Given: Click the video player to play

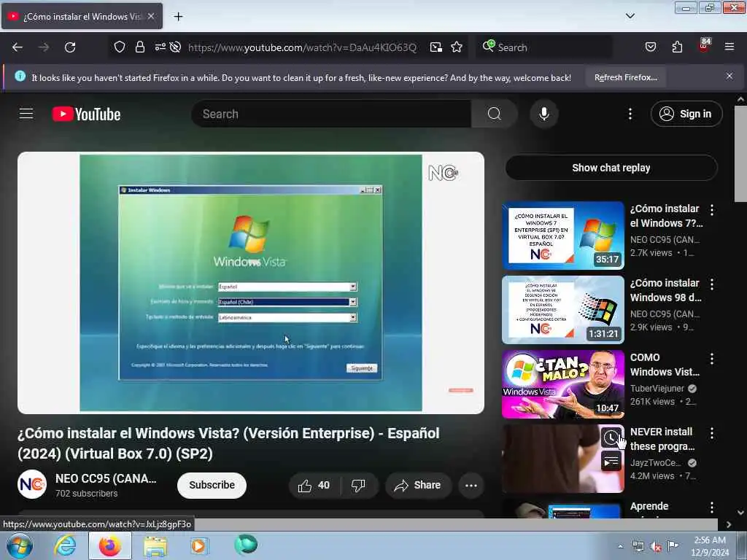Looking at the screenshot, I should coord(251,283).
